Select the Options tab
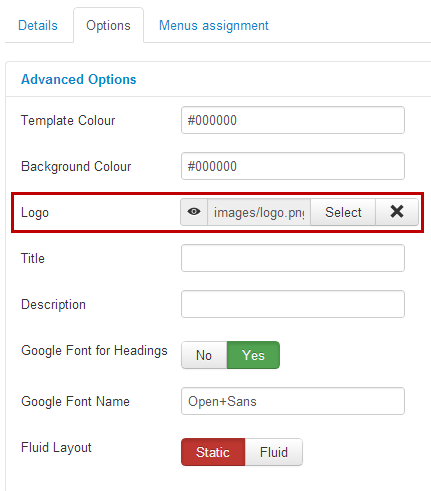 click(x=108, y=25)
